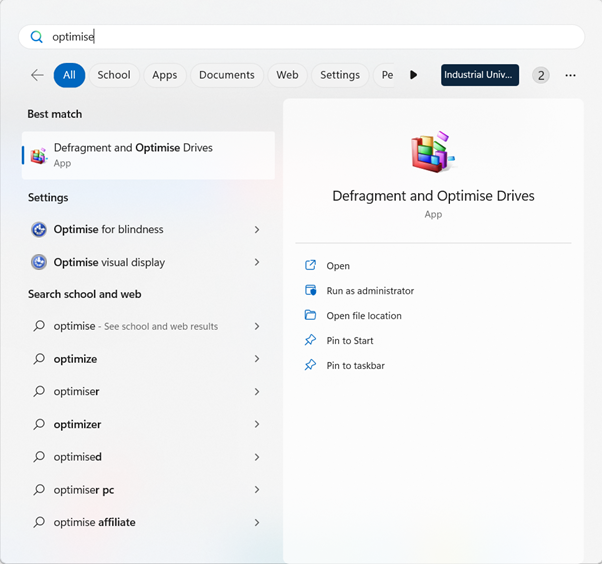Expand the optimiser pc suggestion chevron

[257, 490]
